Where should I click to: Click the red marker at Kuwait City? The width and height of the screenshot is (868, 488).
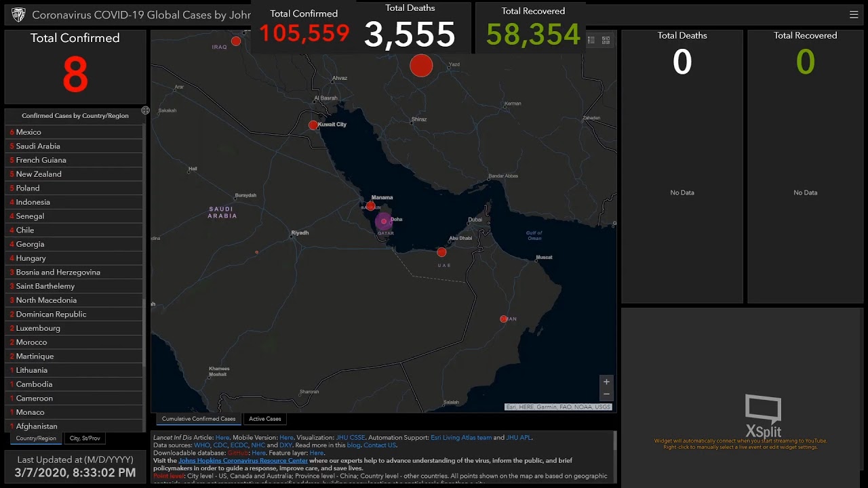point(313,125)
